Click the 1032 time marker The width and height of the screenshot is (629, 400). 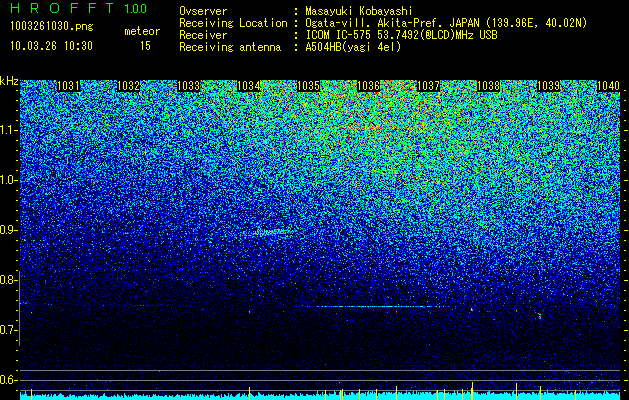coord(128,86)
